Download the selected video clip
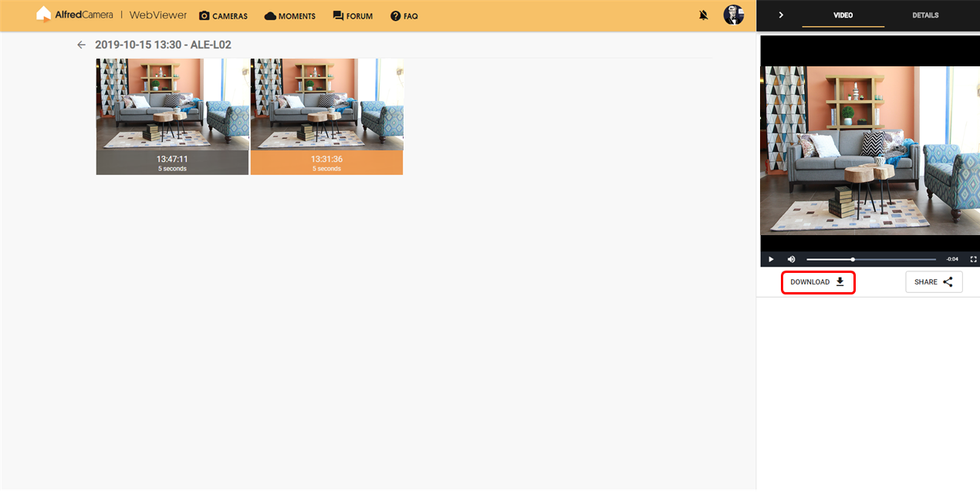The height and width of the screenshot is (498, 980). (818, 282)
